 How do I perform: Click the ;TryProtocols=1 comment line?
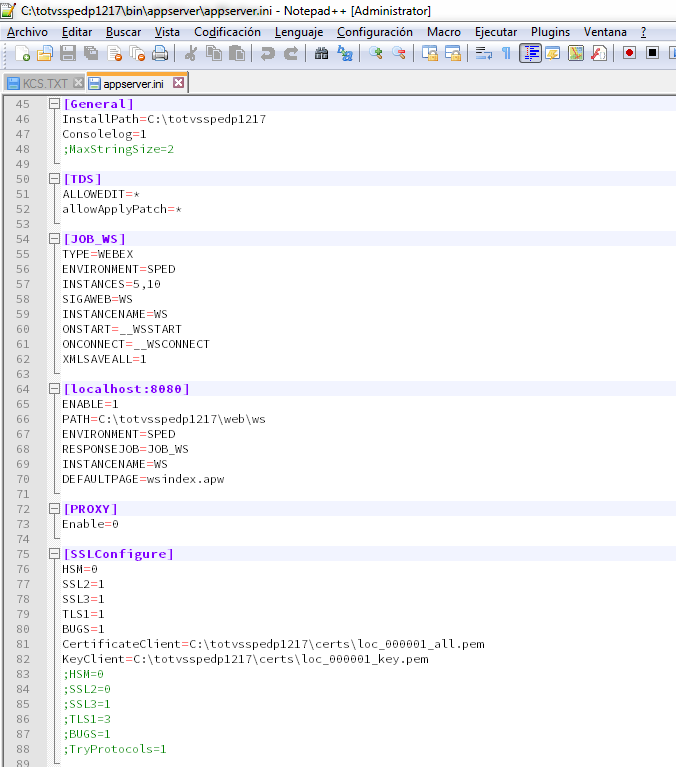coord(114,749)
